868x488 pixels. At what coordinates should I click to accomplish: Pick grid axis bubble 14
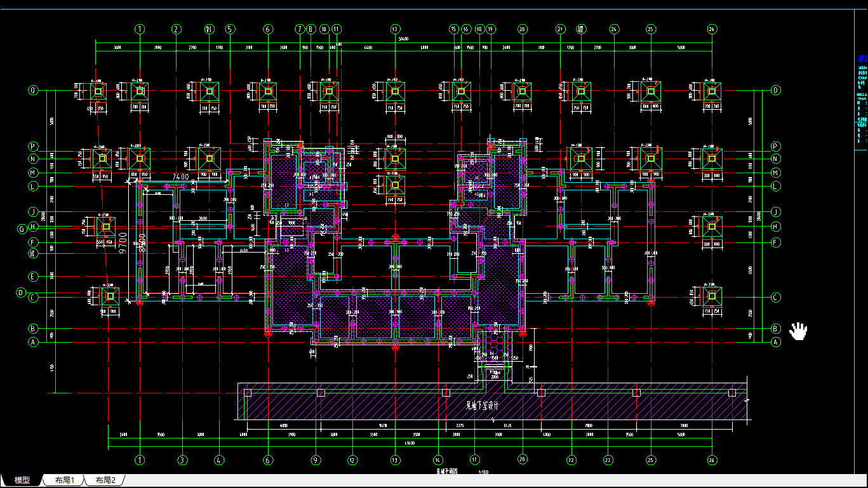[x=437, y=460]
